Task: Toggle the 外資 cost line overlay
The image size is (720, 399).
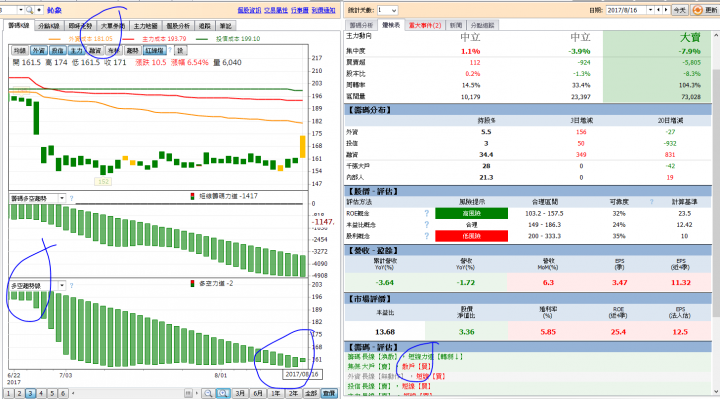Action: [x=39, y=51]
